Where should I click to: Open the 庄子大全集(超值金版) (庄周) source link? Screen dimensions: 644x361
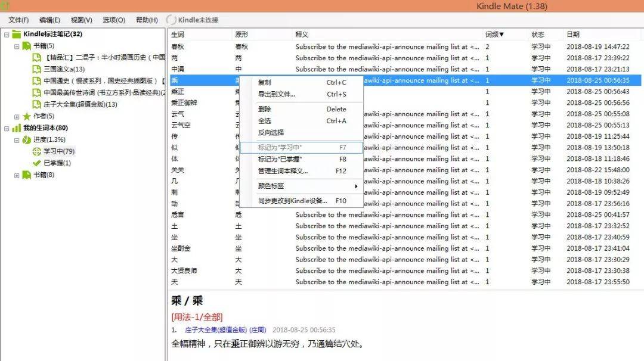point(225,330)
